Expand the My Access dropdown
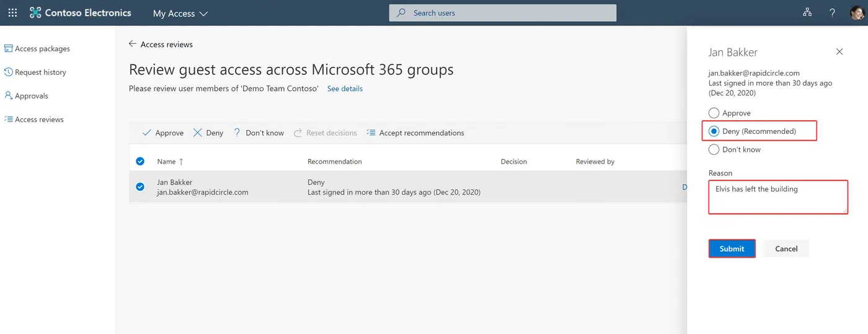868x334 pixels. pos(180,13)
